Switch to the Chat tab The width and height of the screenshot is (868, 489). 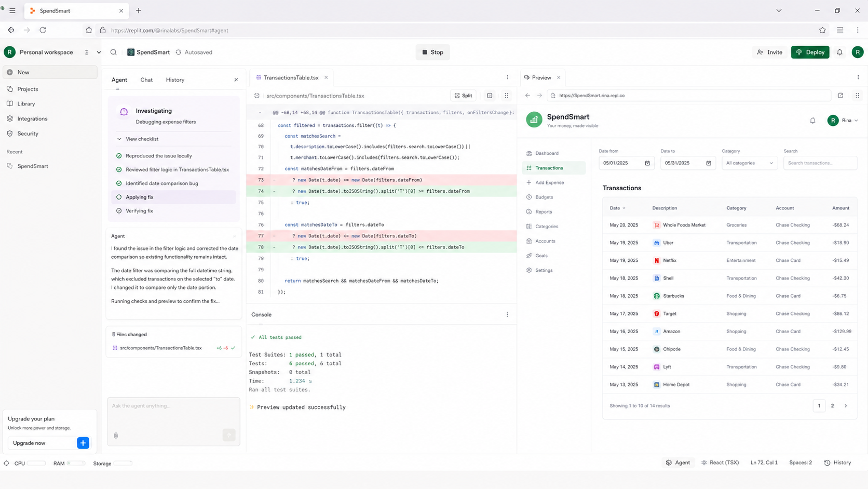(x=146, y=80)
